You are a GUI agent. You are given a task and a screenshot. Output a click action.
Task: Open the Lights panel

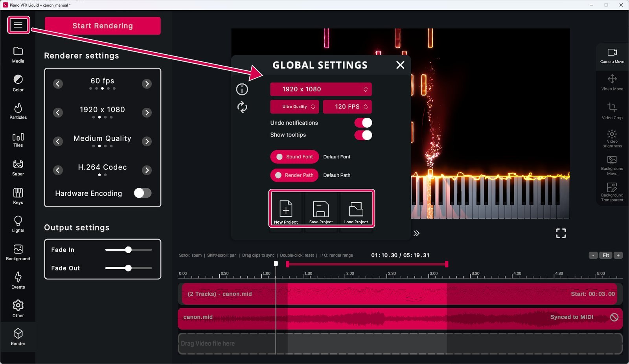pyautogui.click(x=18, y=224)
